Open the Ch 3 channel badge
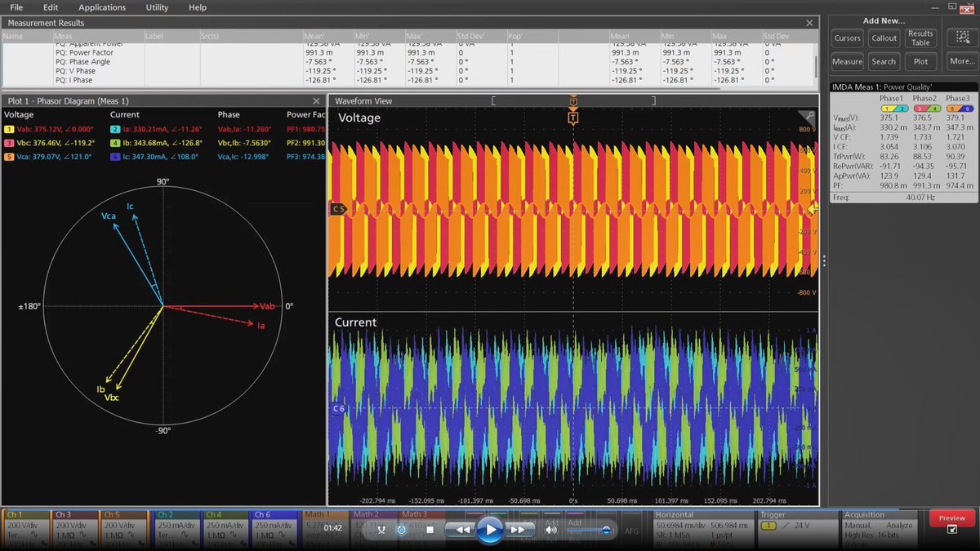Viewport: 980px width, 551px height. pos(74,530)
